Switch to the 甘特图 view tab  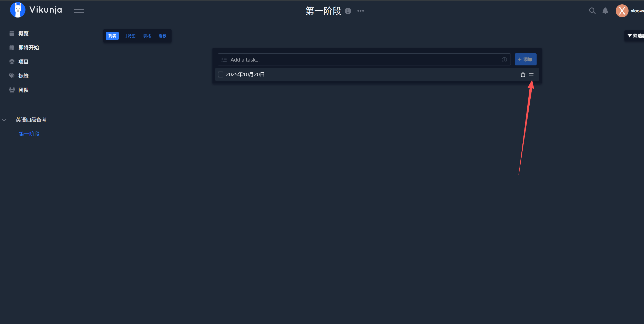[x=130, y=36]
